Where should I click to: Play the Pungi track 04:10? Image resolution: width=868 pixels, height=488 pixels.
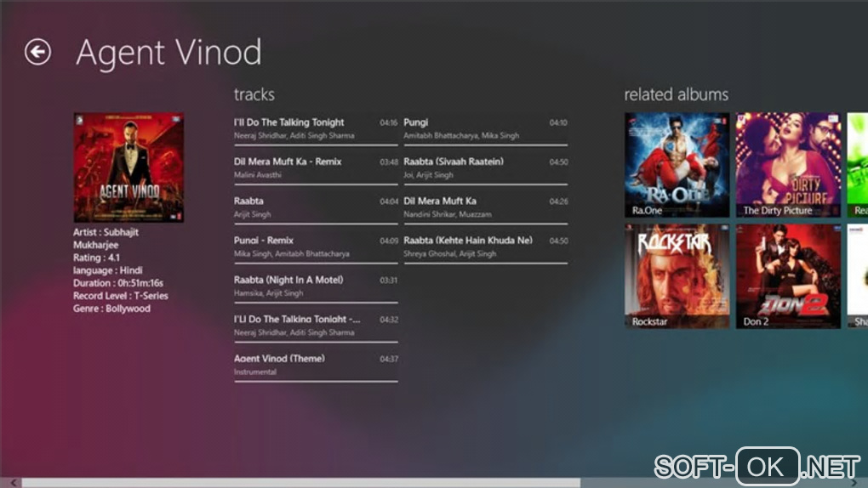485,129
